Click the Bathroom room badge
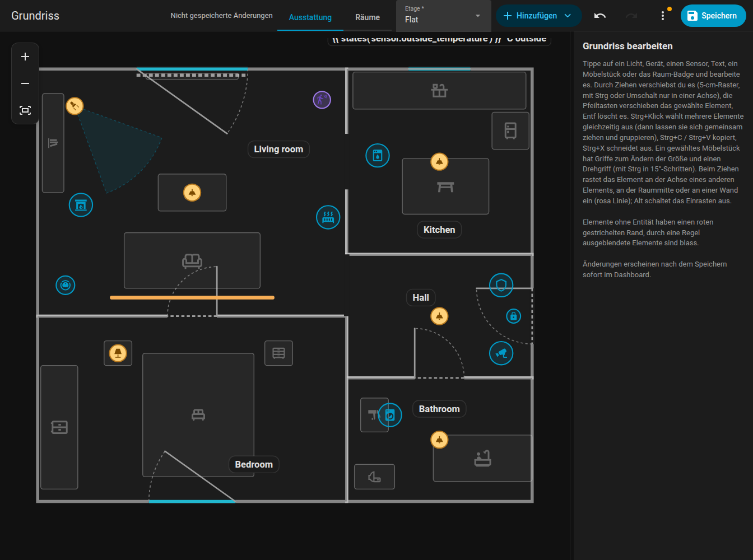 pyautogui.click(x=439, y=409)
